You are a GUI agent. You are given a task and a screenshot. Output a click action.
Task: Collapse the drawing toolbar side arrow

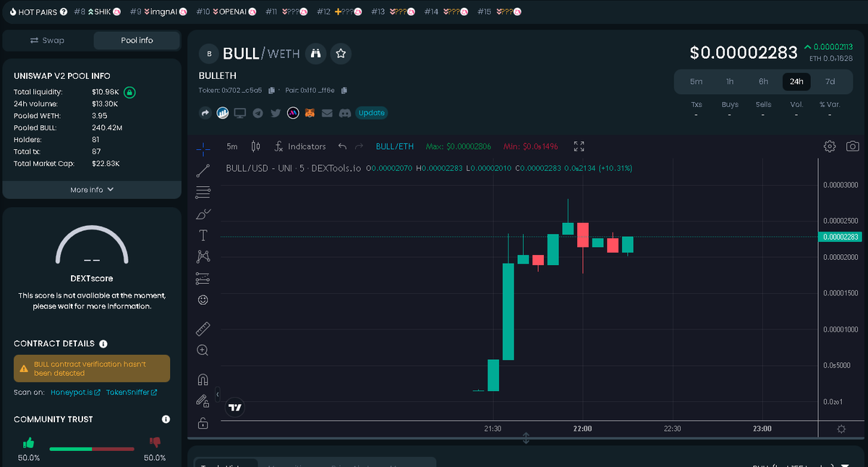click(x=218, y=395)
